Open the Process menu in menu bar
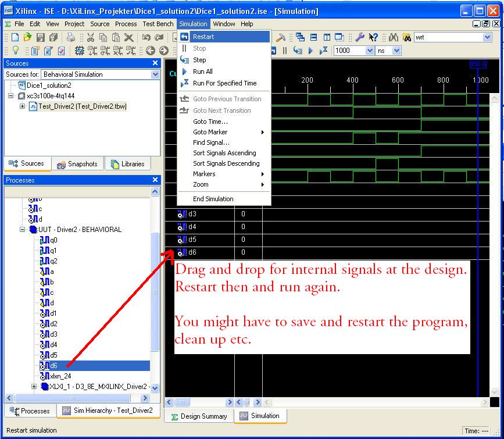504x439 pixels. click(126, 24)
